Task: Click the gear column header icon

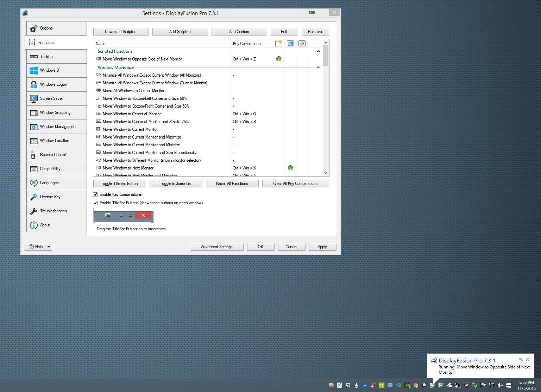Action: click(x=302, y=44)
